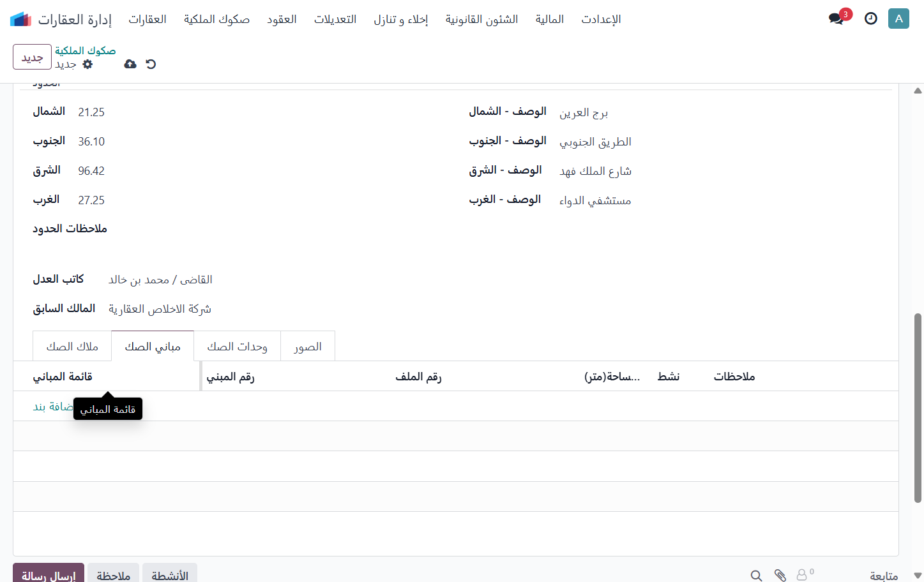Image resolution: width=924 pixels, height=582 pixels.
Task: Click the جديد new record button
Action: click(x=32, y=57)
